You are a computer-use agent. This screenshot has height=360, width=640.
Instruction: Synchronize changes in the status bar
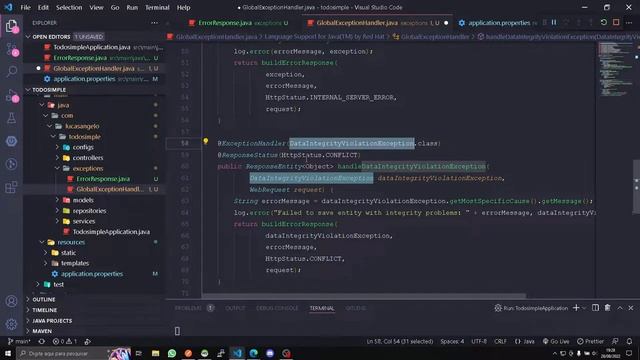click(42, 341)
